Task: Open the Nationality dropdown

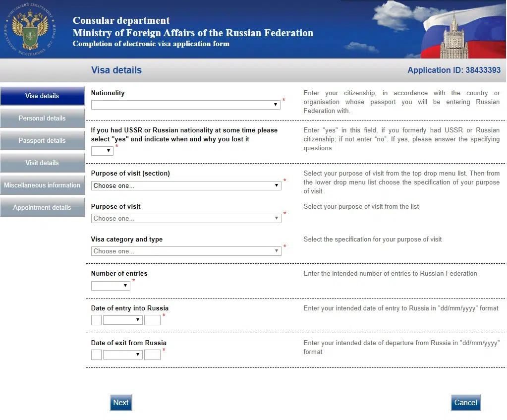Action: (185, 105)
